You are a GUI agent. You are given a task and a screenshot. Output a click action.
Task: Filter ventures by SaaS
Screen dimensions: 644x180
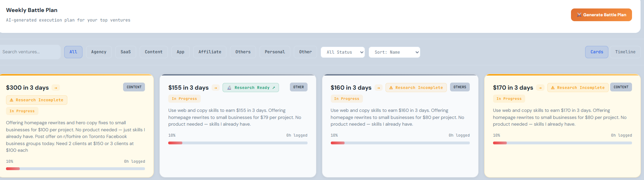coord(126,52)
